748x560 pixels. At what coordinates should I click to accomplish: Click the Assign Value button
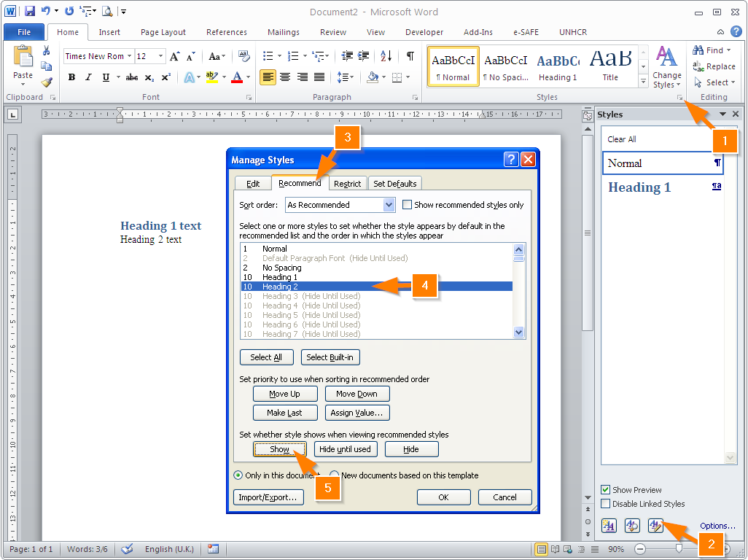(357, 412)
